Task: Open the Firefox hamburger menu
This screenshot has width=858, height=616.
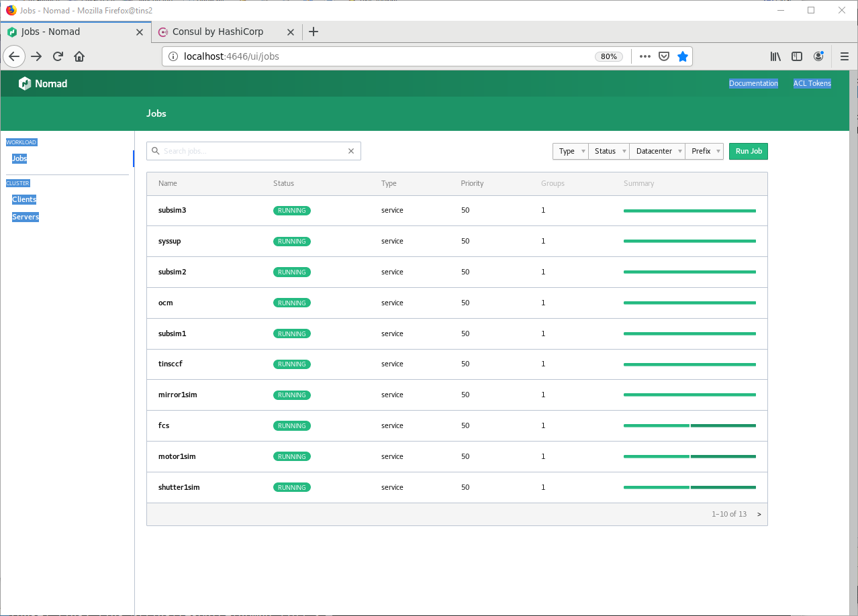Action: 845,56
